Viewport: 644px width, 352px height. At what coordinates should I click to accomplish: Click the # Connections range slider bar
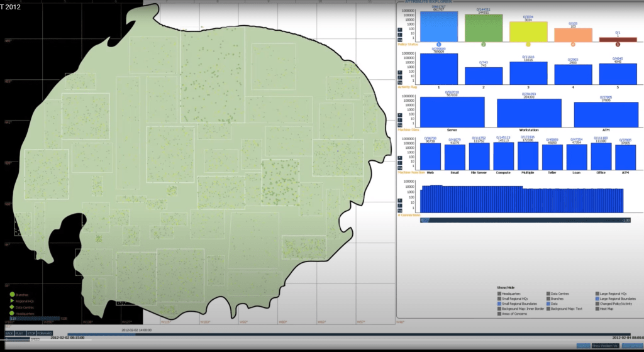point(525,220)
